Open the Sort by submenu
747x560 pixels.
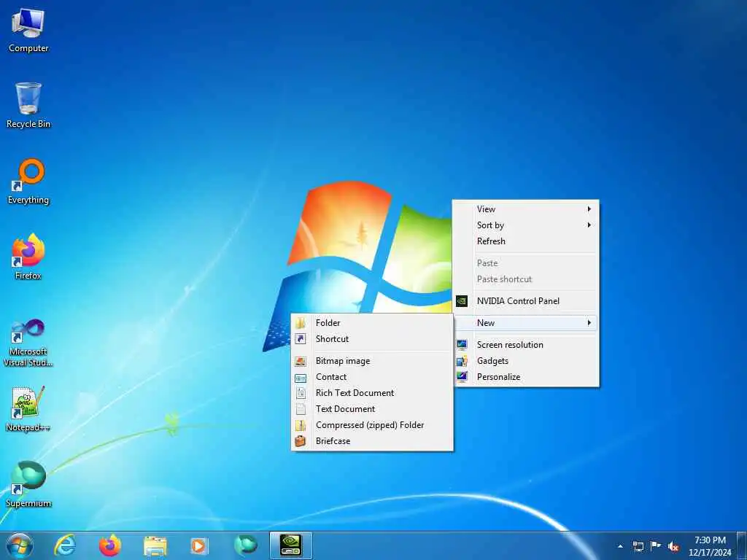click(x=526, y=225)
